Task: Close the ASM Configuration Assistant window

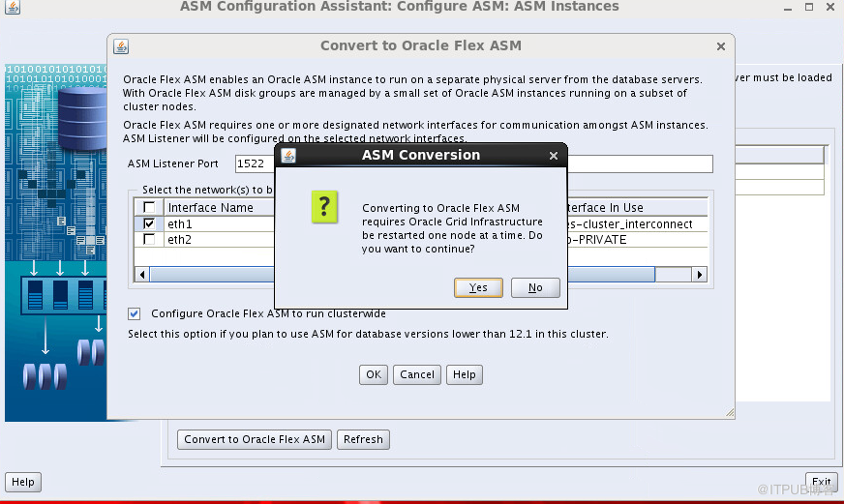Action: (830, 7)
